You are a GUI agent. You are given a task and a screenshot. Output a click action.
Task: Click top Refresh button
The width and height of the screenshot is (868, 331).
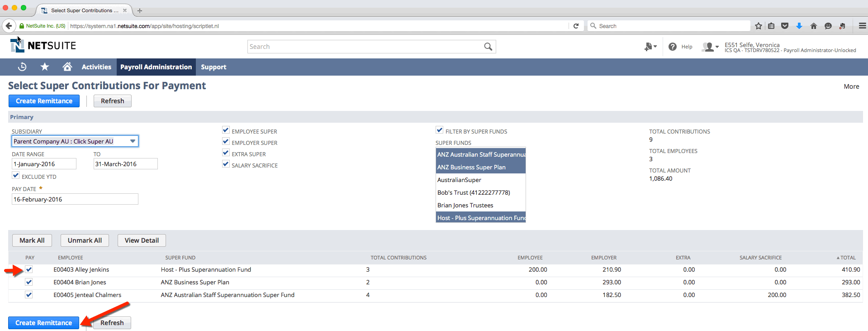point(112,101)
